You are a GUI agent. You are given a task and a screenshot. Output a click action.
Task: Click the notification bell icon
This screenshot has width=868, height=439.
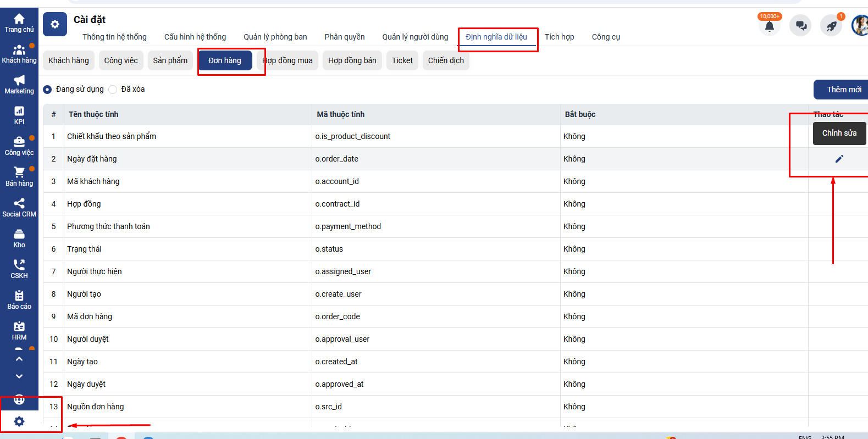[769, 26]
